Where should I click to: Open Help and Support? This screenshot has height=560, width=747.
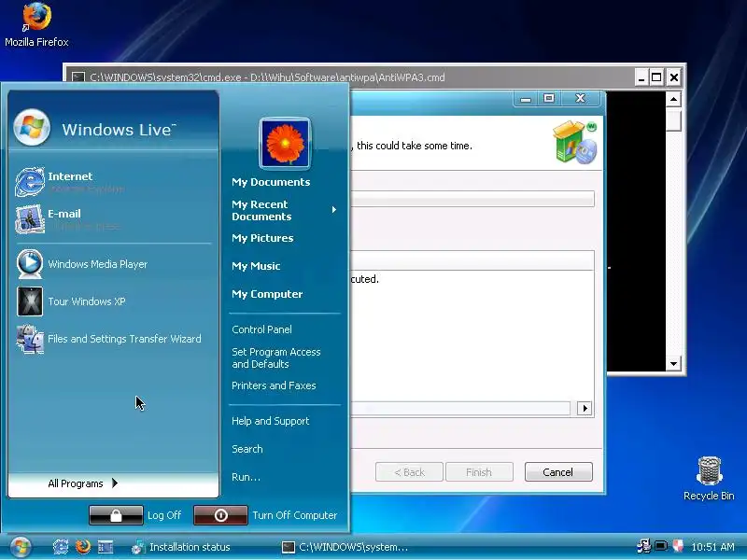pyautogui.click(x=270, y=421)
